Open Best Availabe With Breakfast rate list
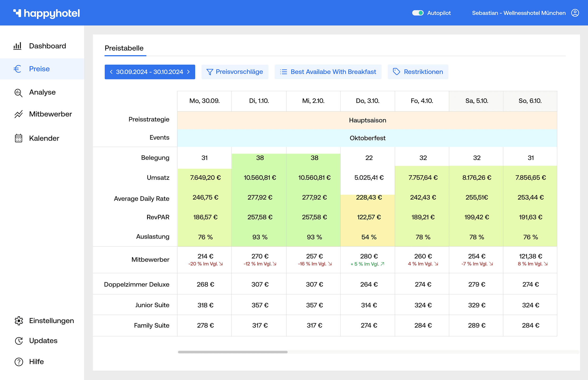 328,72
